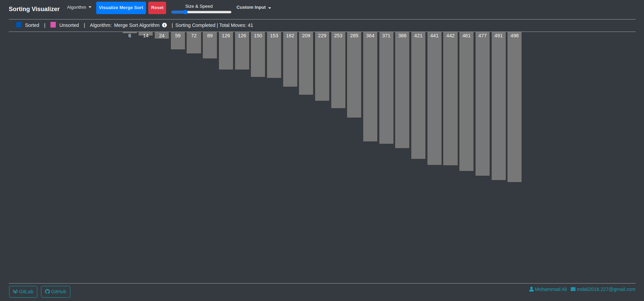Click the bar labeled 386

tap(402, 90)
